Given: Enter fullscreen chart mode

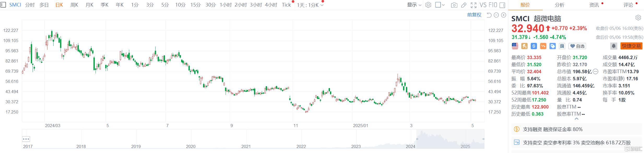Looking at the screenshot, I should click(474, 5).
